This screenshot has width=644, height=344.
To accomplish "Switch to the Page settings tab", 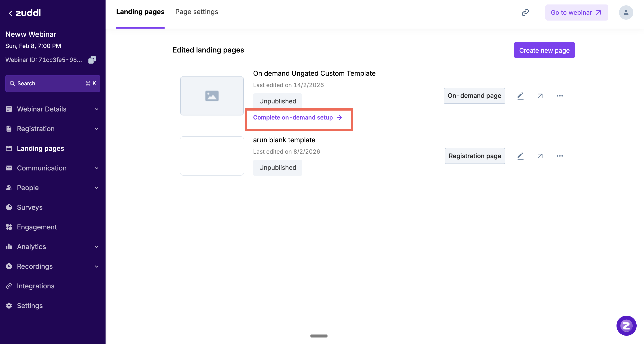I will (x=197, y=12).
